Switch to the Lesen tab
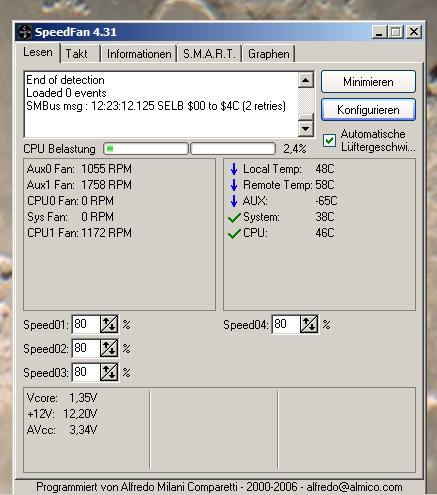 [x=38, y=53]
